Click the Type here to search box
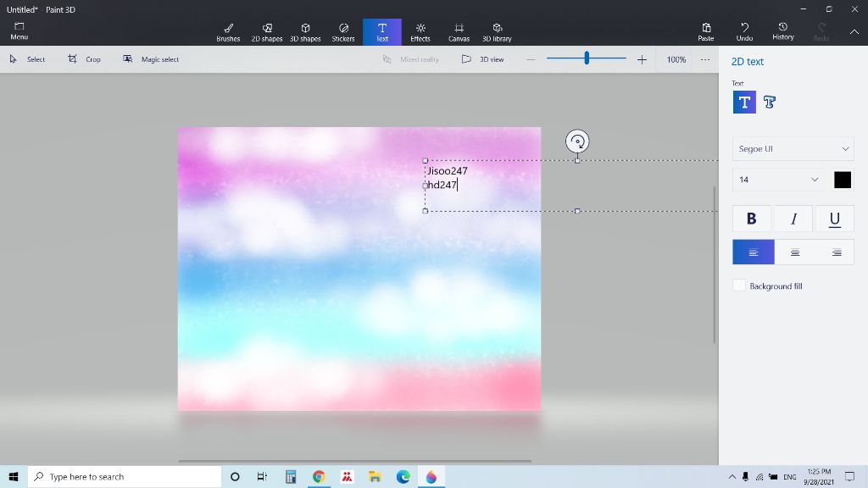This screenshot has width=868, height=488. coord(125,476)
